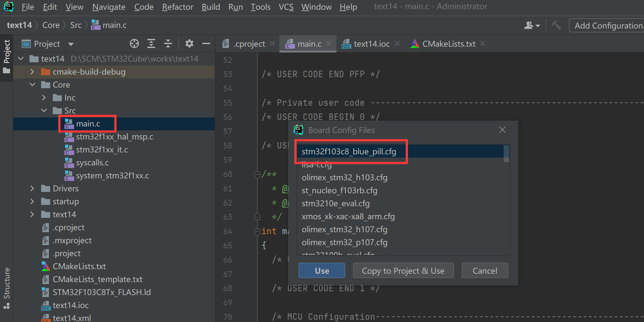Expand the Drivers folder
The width and height of the screenshot is (644, 322).
coord(32,188)
